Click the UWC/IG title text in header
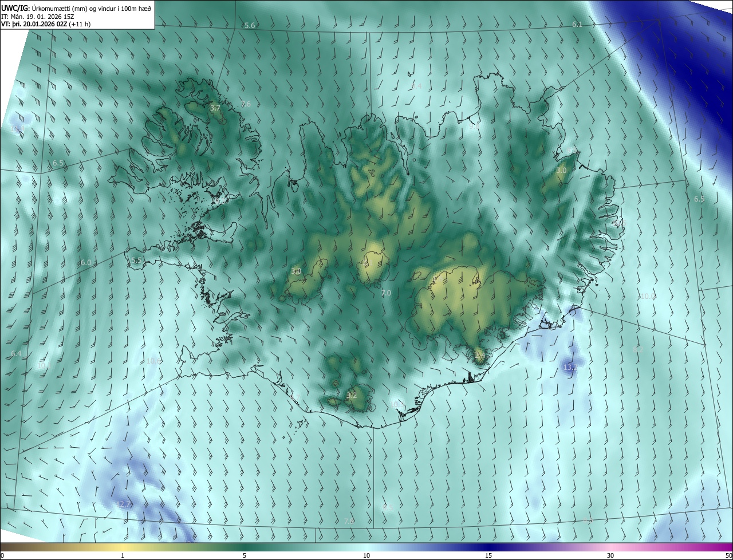Viewport: 733px width, 560px height. click(14, 7)
